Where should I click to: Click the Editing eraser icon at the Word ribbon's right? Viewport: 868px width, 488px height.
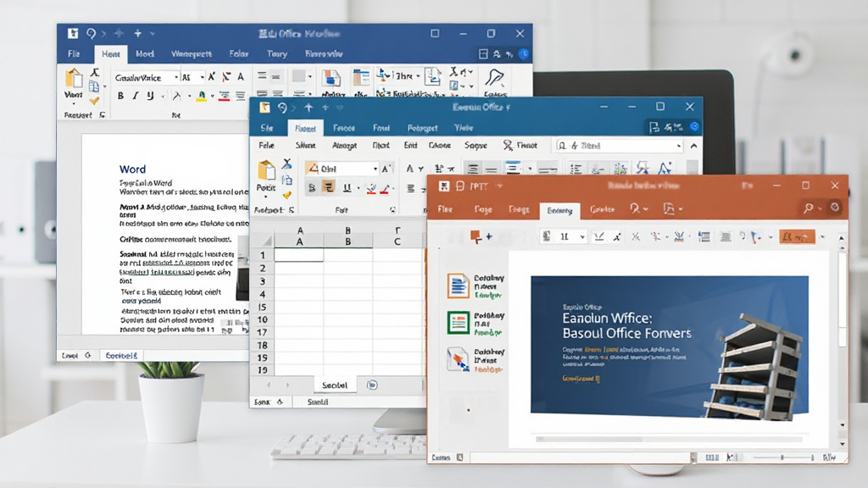pyautogui.click(x=494, y=77)
